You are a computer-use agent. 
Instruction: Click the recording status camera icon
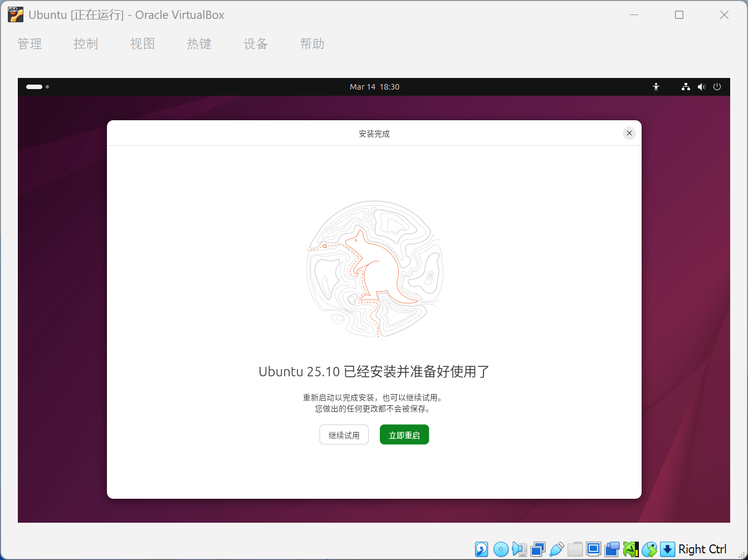click(612, 549)
